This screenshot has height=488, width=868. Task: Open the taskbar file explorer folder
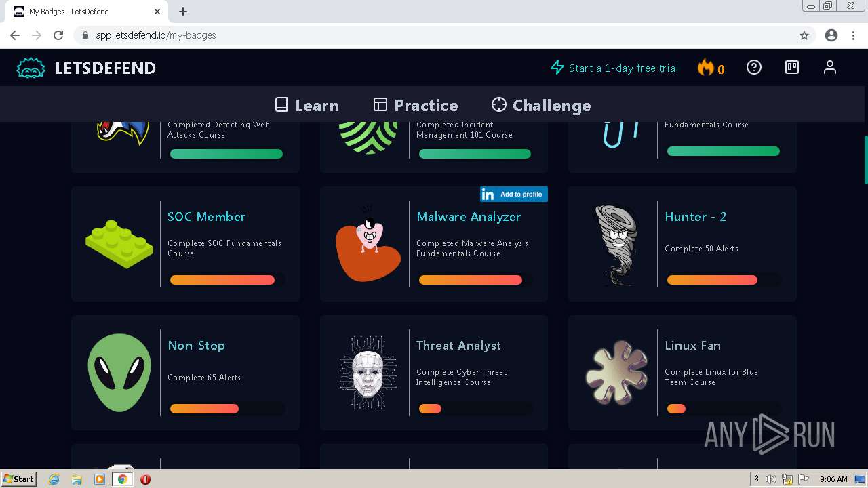(x=77, y=479)
